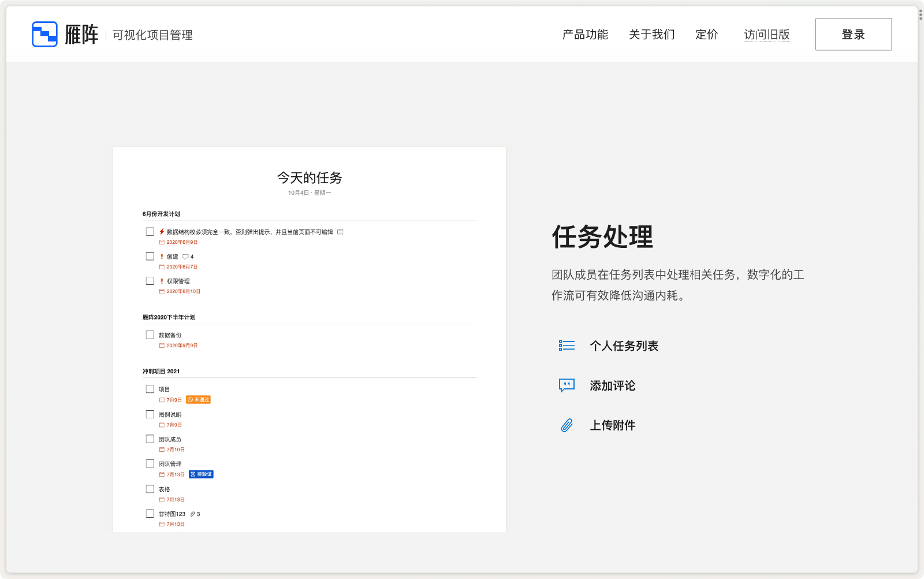The height and width of the screenshot is (579, 924).
Task: Click the hourglass icon in the 待验证 badge
Action: pyautogui.click(x=192, y=474)
